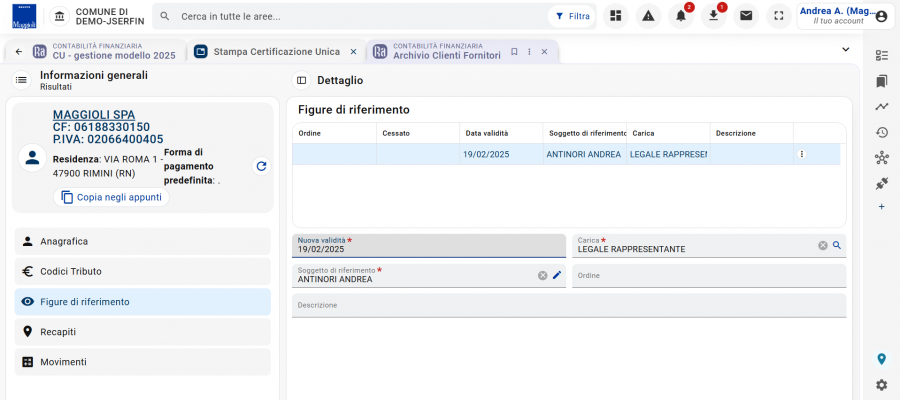Open the bookmarks sidebar icon

[x=882, y=81]
